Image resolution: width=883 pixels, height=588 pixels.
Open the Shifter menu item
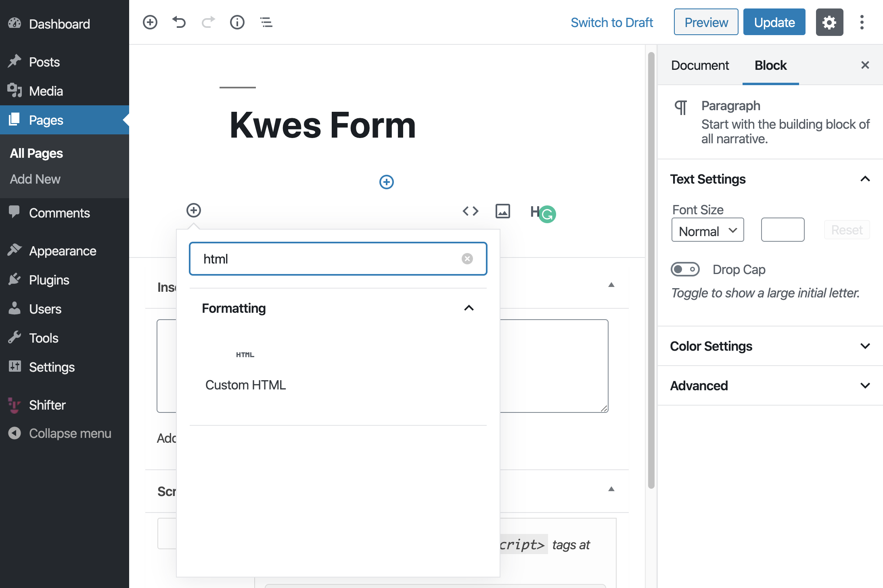coord(65,405)
